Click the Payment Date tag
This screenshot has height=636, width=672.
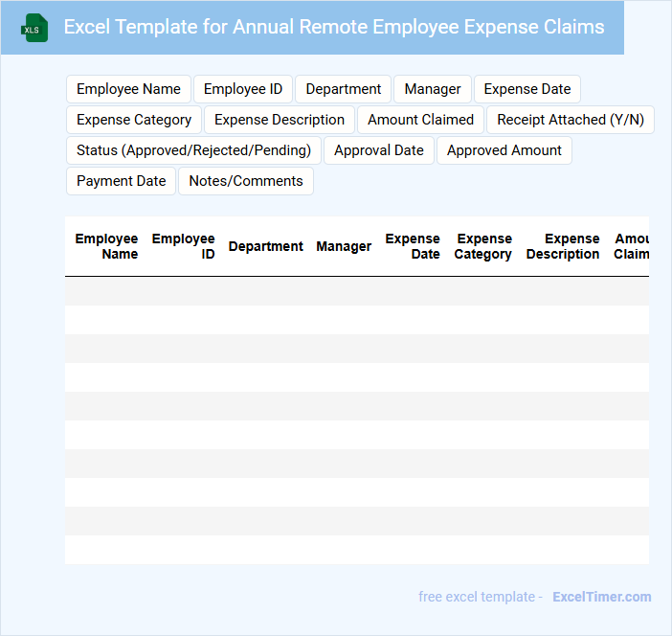click(121, 181)
